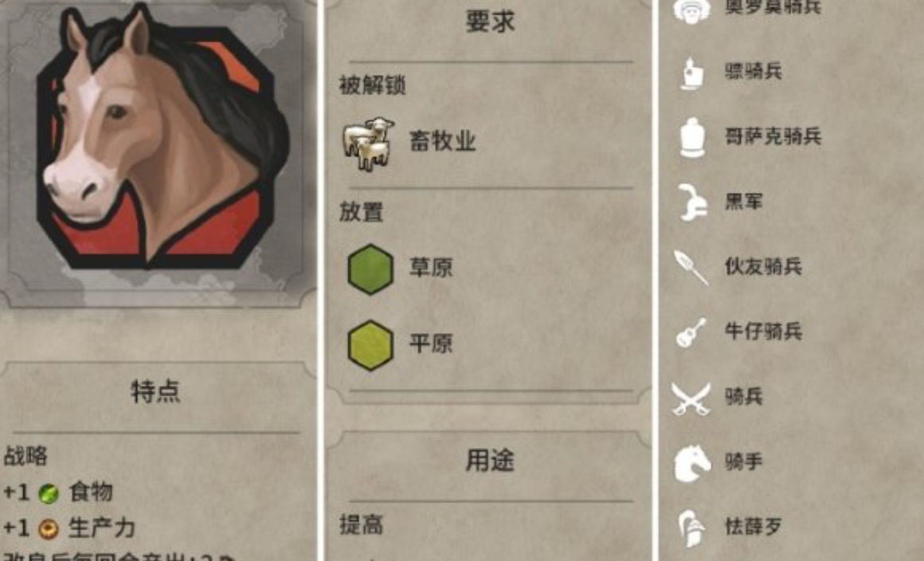Click the 哥萨克骑兵 helmet icon
The image size is (924, 561).
coord(692,137)
